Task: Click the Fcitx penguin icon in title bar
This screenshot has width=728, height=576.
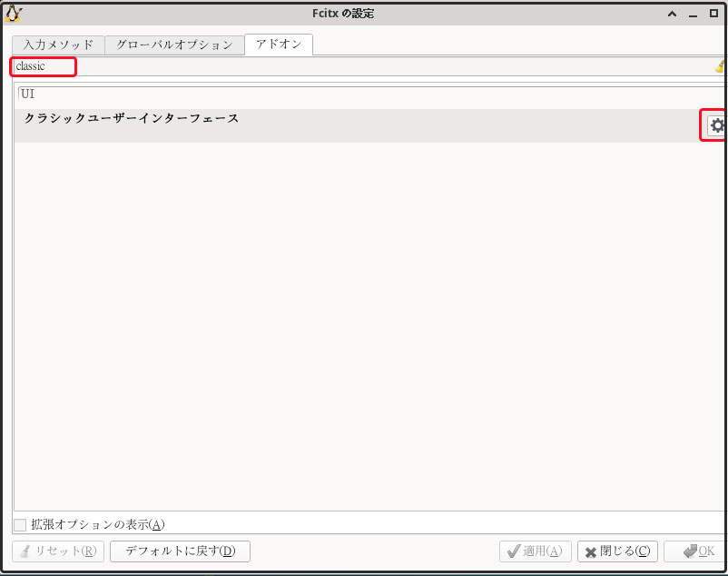Action: click(x=13, y=14)
